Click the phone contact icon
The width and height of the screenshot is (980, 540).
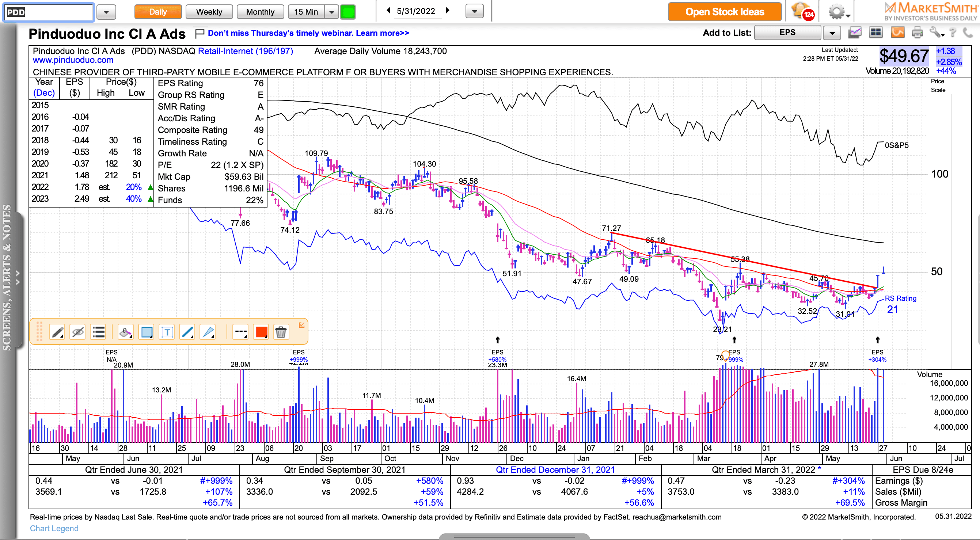(968, 33)
